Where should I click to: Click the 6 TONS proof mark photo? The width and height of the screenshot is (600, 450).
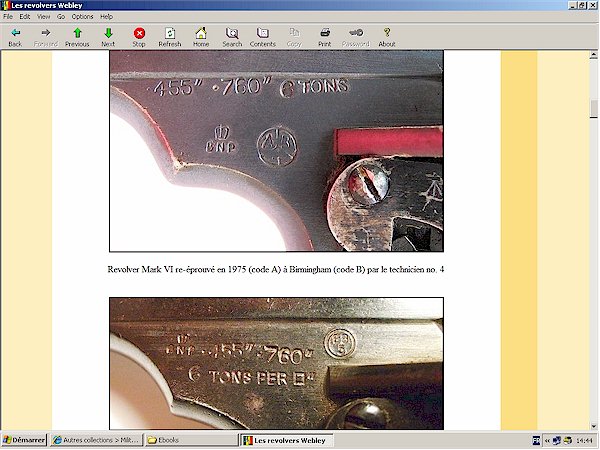[x=276, y=151]
